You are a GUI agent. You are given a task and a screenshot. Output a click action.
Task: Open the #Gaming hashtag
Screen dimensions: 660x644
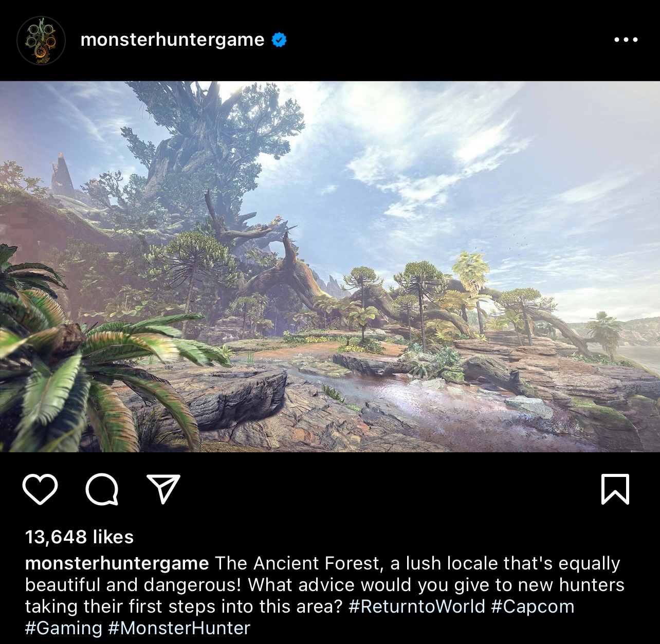coord(64,628)
